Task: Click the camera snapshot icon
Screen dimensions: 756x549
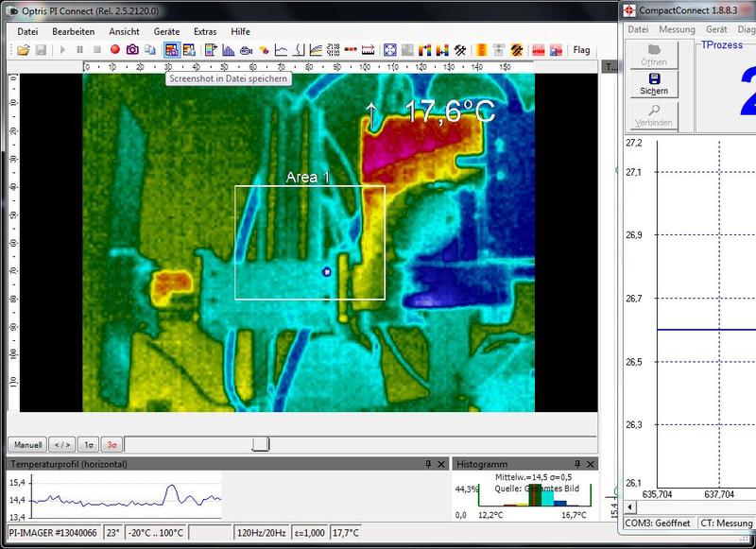Action: pyautogui.click(x=132, y=50)
